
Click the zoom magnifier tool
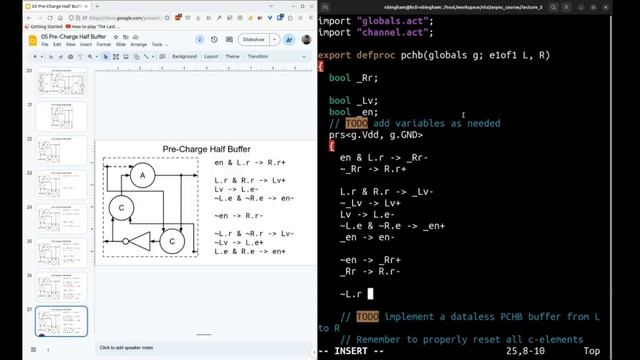90,57
